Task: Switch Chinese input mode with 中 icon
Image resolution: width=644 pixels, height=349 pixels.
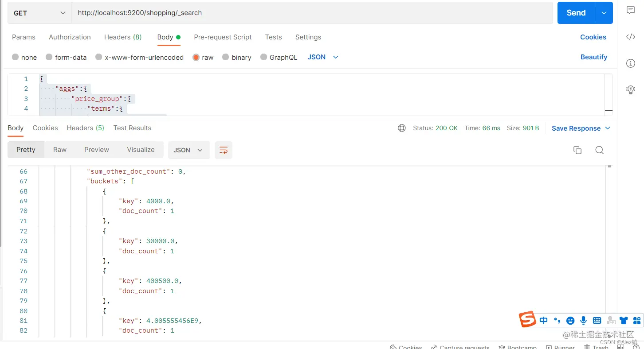Action: coord(544,320)
